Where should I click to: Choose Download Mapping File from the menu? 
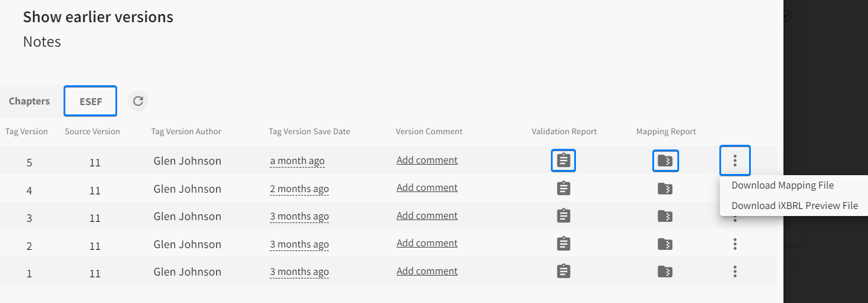783,186
